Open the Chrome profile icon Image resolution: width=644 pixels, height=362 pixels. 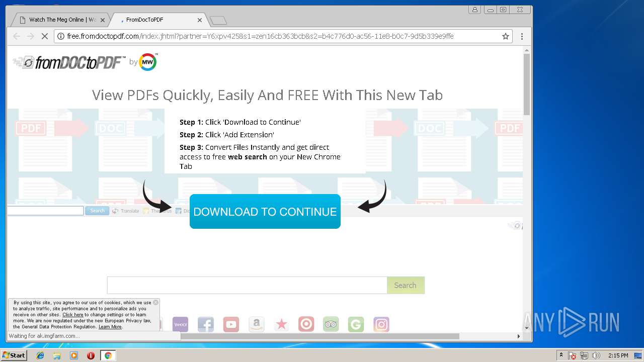pos(474,10)
